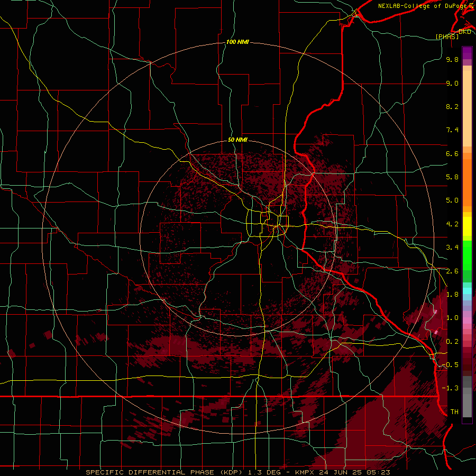
Task: Click the 8.2 legend value
Action: 452,106
